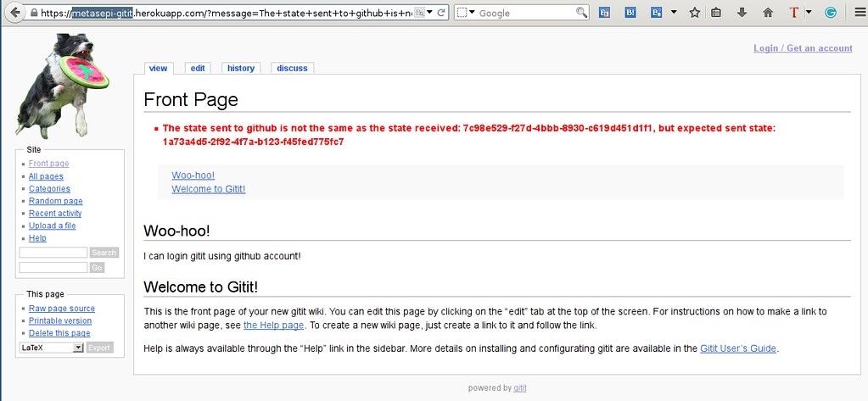Click the Go button in the sidebar
The width and height of the screenshot is (868, 401).
[x=97, y=267]
